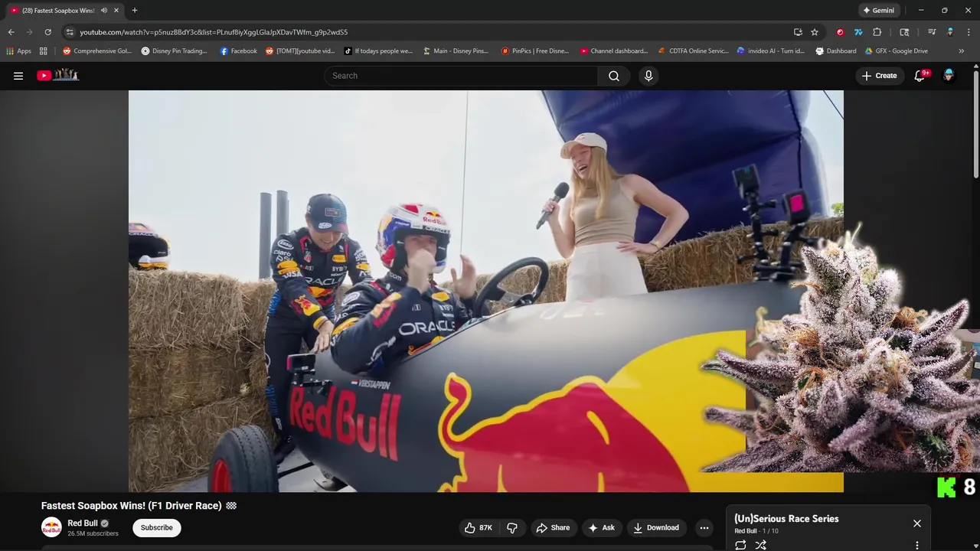Dislike this video
Screen dimensions: 980x551
(512, 528)
